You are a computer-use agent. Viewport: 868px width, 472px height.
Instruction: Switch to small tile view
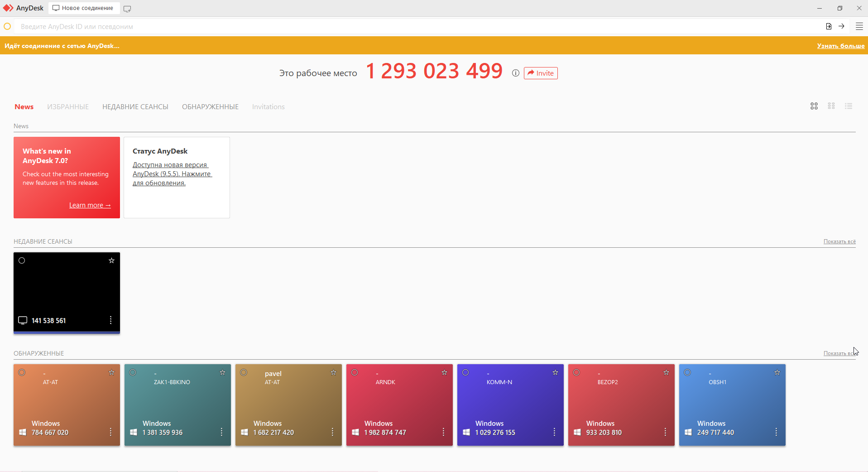click(831, 106)
